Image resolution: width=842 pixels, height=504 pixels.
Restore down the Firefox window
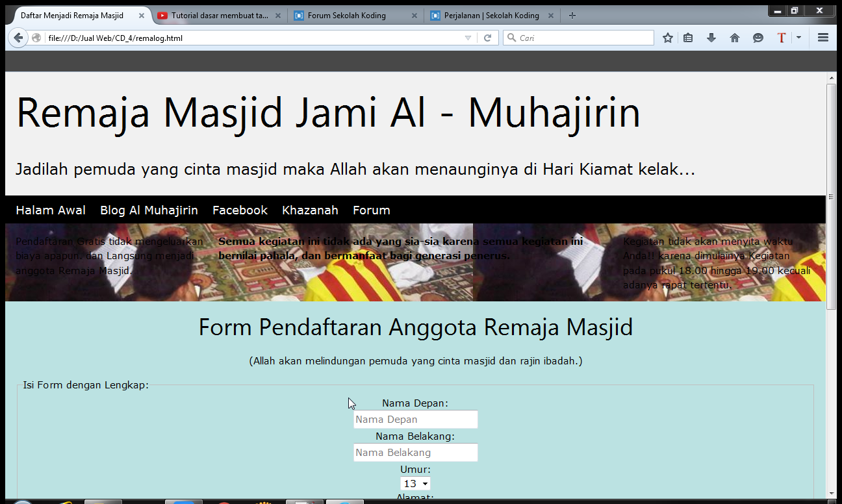coord(795,10)
